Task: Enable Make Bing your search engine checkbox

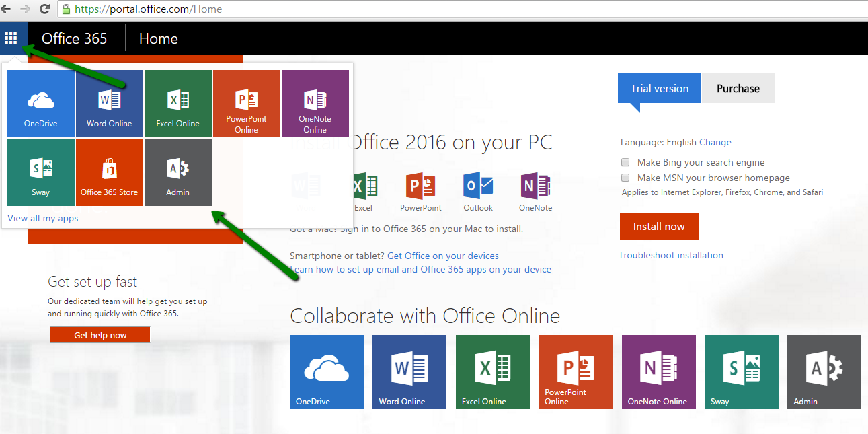Action: pyautogui.click(x=625, y=162)
